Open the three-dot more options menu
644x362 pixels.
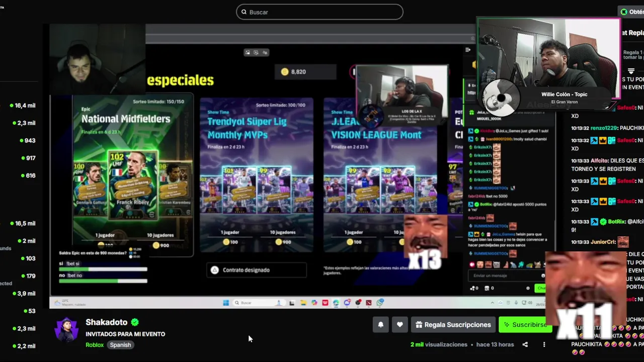(544, 344)
